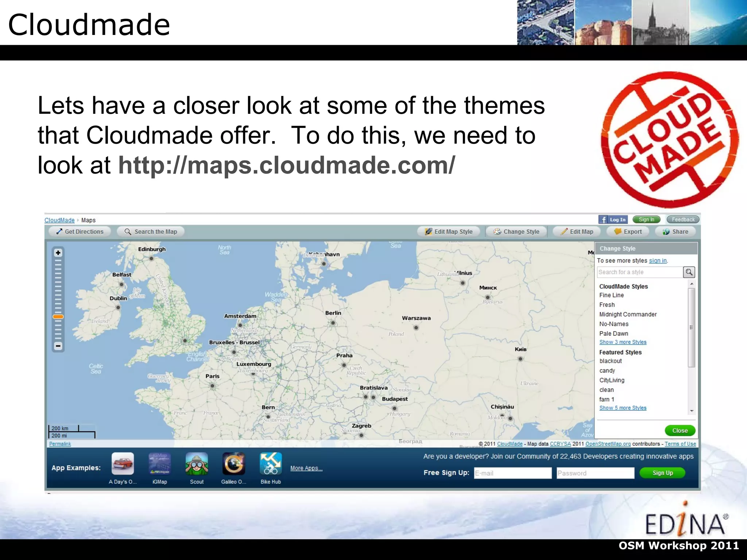Select the Fine Line style
Viewport: 747px width, 560px height.
point(611,295)
